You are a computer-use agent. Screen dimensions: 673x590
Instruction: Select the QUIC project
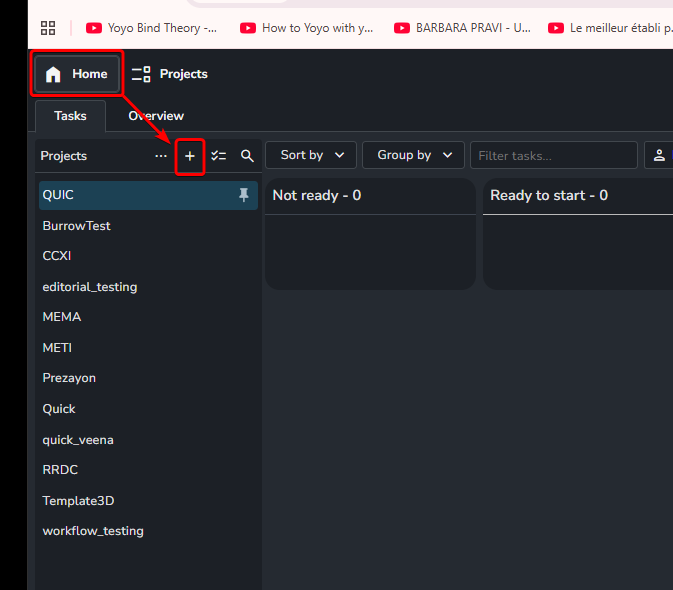(x=148, y=195)
